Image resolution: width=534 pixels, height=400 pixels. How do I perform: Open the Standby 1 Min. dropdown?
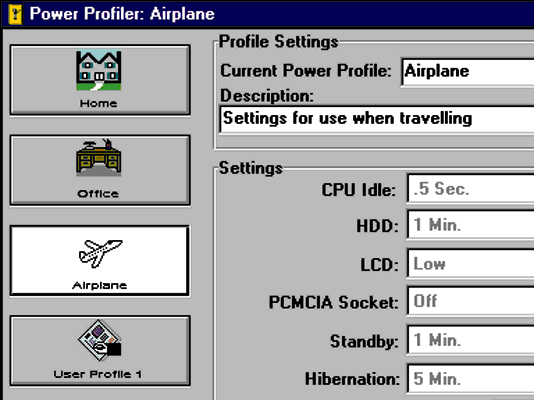coord(470,340)
